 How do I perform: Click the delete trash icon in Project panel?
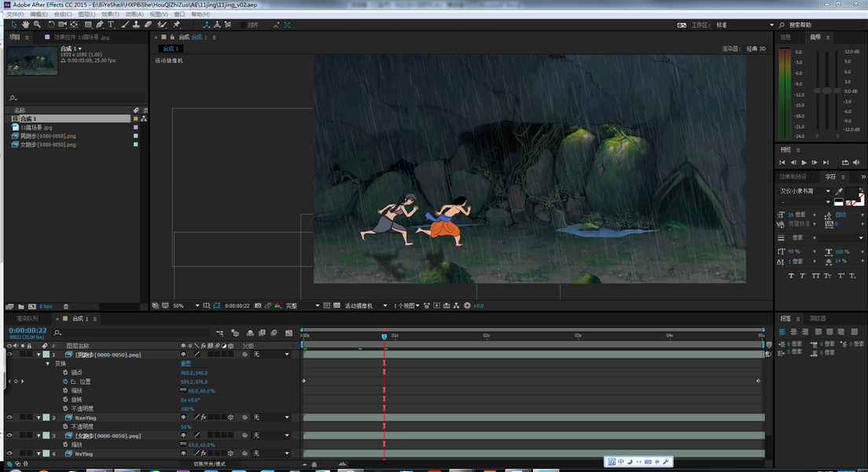66,306
